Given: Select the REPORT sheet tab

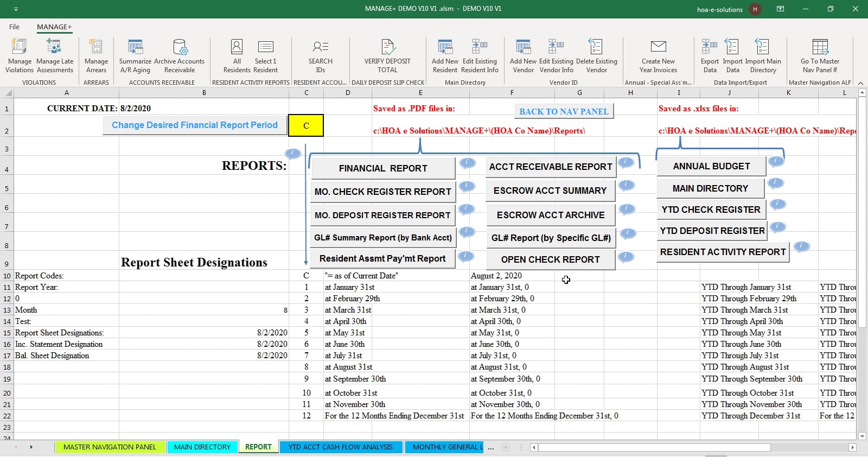Looking at the screenshot, I should click(x=258, y=447).
